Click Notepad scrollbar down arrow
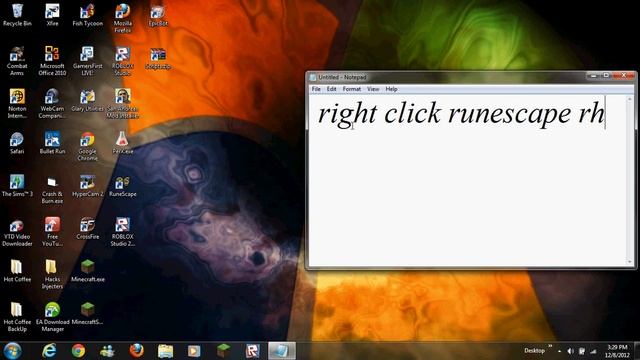640x360 pixels. pos(629,262)
